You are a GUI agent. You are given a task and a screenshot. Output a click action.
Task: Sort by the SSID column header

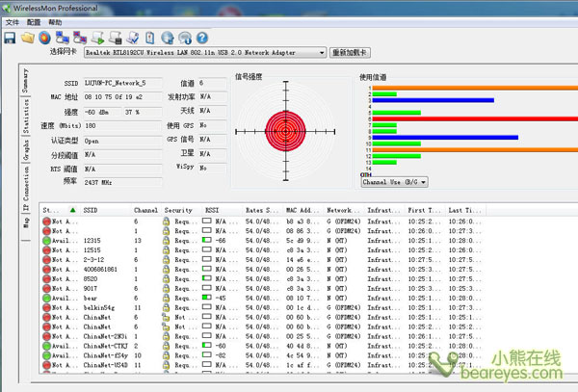[105, 210]
